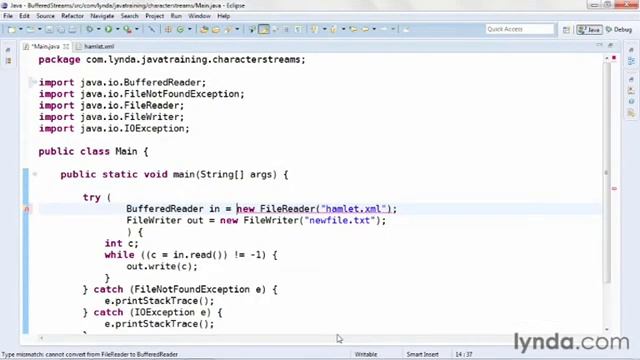The width and height of the screenshot is (640, 360).
Task: Open the New Java Class dropdown arrow
Action: click(189, 29)
